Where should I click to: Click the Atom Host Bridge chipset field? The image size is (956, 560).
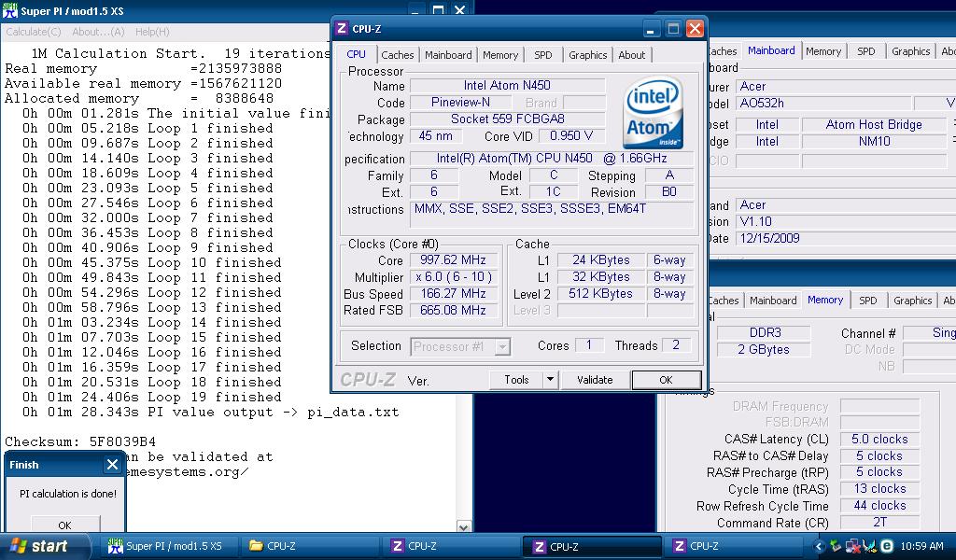[874, 124]
